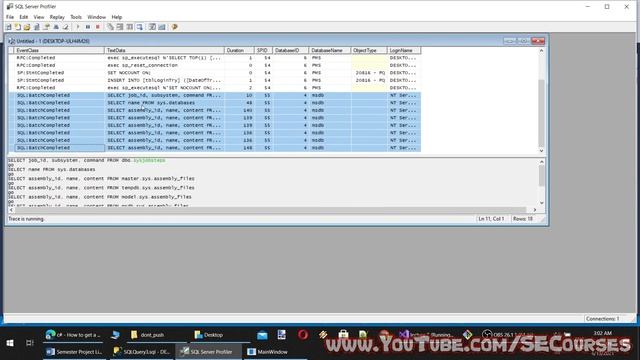Toggle the highlighted Auto Scroll Window icon
This screenshot has width=640, height=360.
coord(140,27)
